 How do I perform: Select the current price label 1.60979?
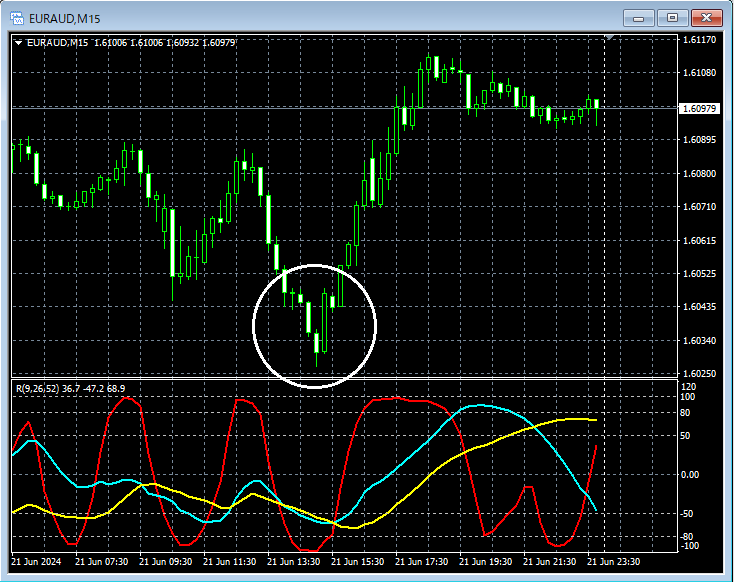[x=699, y=109]
